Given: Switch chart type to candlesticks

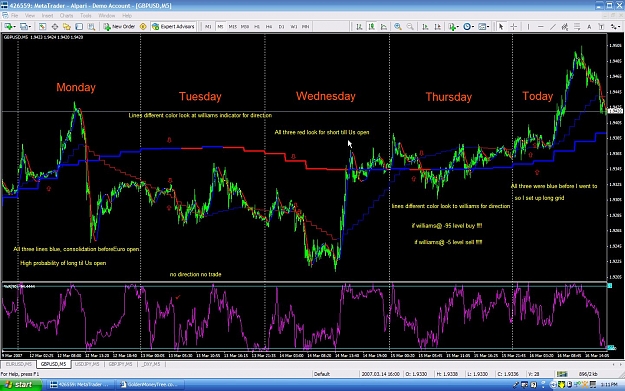Looking at the screenshot, I should [371, 26].
